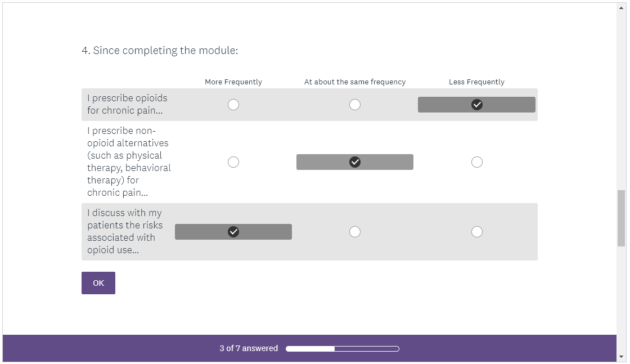This screenshot has width=630, height=364.
Task: Click checked same frequency for non-opioid alternatives
Action: tap(355, 162)
